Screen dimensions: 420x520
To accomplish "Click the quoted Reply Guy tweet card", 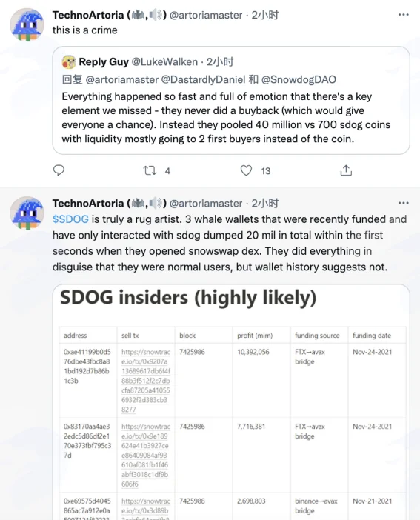I will coord(231,100).
